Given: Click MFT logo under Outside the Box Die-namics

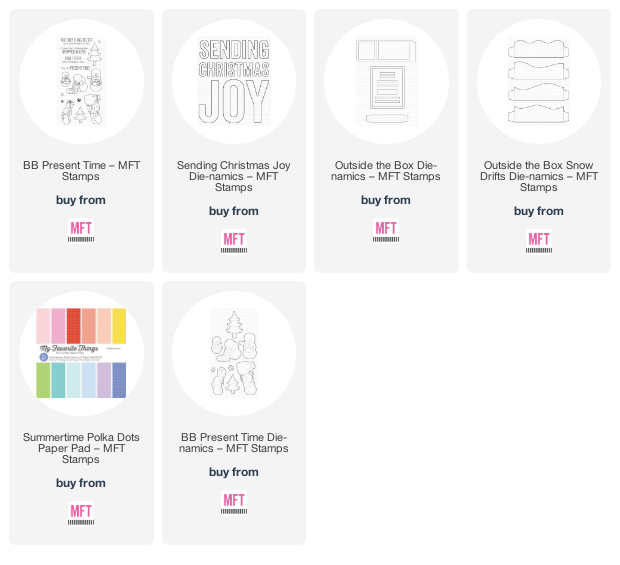Looking at the screenshot, I should pos(386,231).
